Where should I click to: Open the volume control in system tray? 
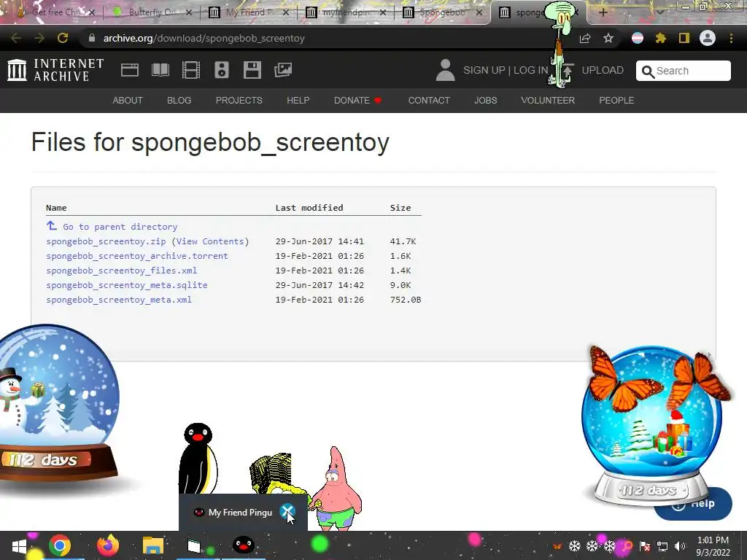pyautogui.click(x=680, y=546)
